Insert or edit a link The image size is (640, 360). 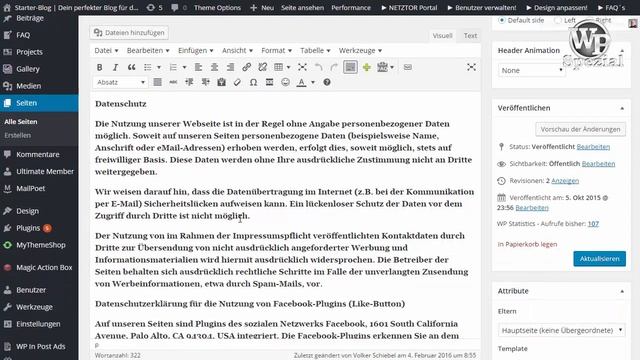pos(246,67)
